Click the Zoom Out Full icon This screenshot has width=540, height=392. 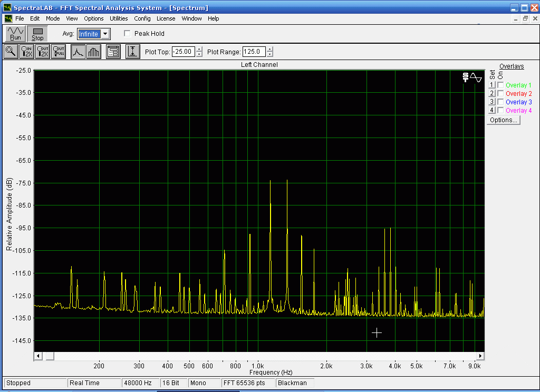(x=59, y=52)
